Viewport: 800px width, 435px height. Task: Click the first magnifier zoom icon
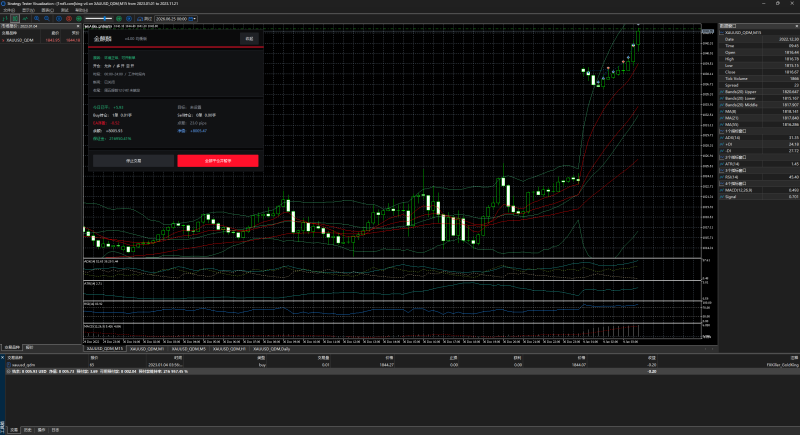click(37, 19)
